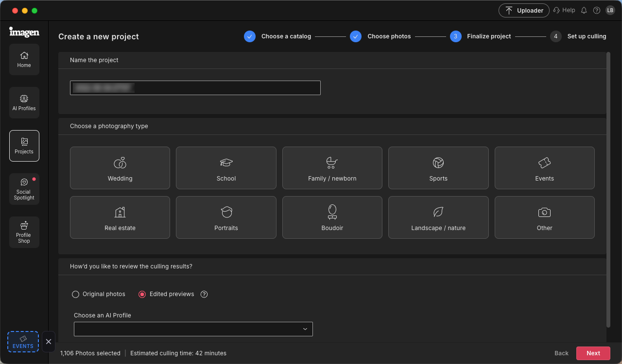Image resolution: width=622 pixels, height=364 pixels.
Task: Click the 1,106 Photos selected text
Action: pos(90,353)
